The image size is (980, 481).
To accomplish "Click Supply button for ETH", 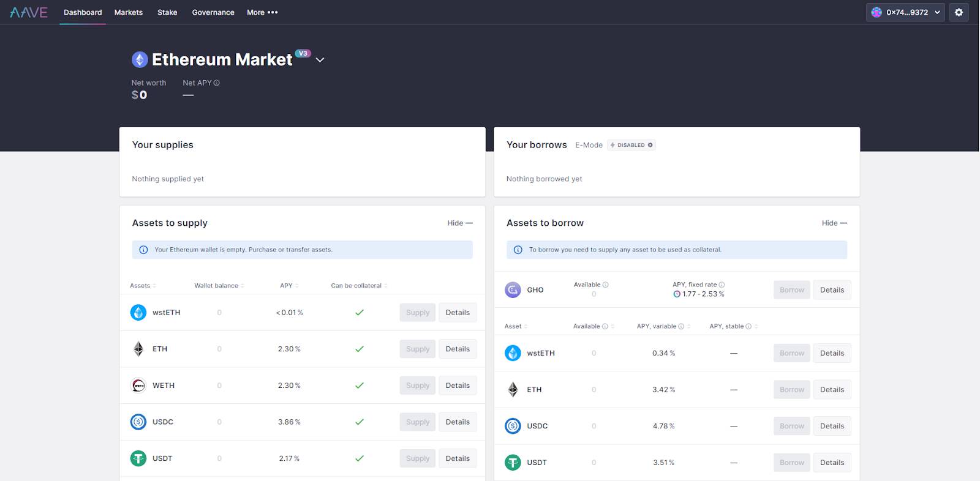I will point(418,349).
